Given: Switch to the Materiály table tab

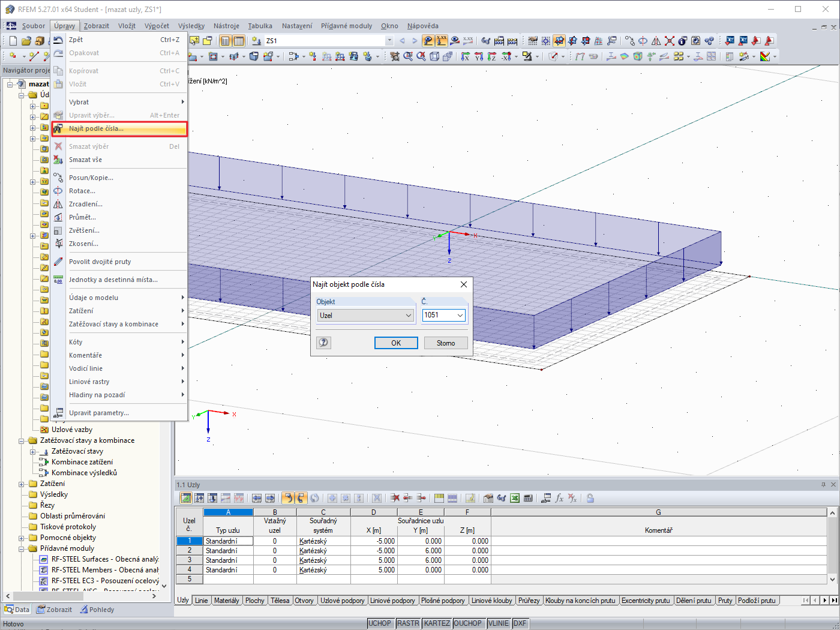Looking at the screenshot, I should 226,601.
